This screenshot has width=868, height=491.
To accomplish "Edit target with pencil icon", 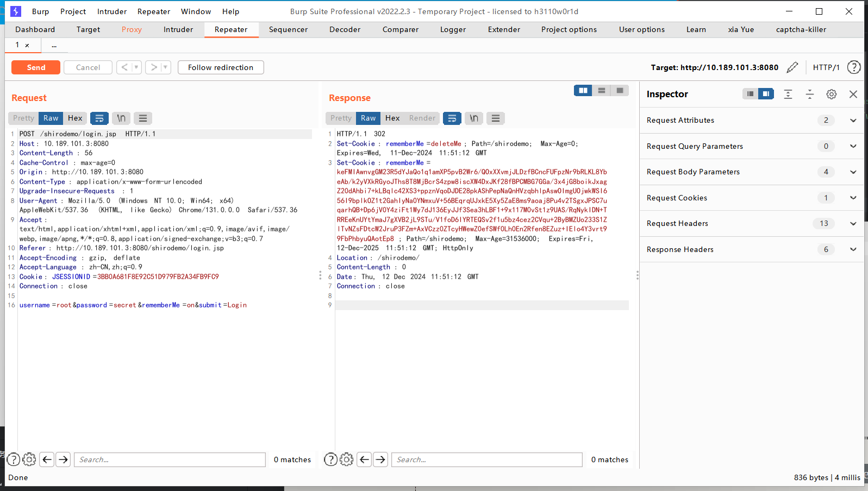I will pyautogui.click(x=792, y=67).
